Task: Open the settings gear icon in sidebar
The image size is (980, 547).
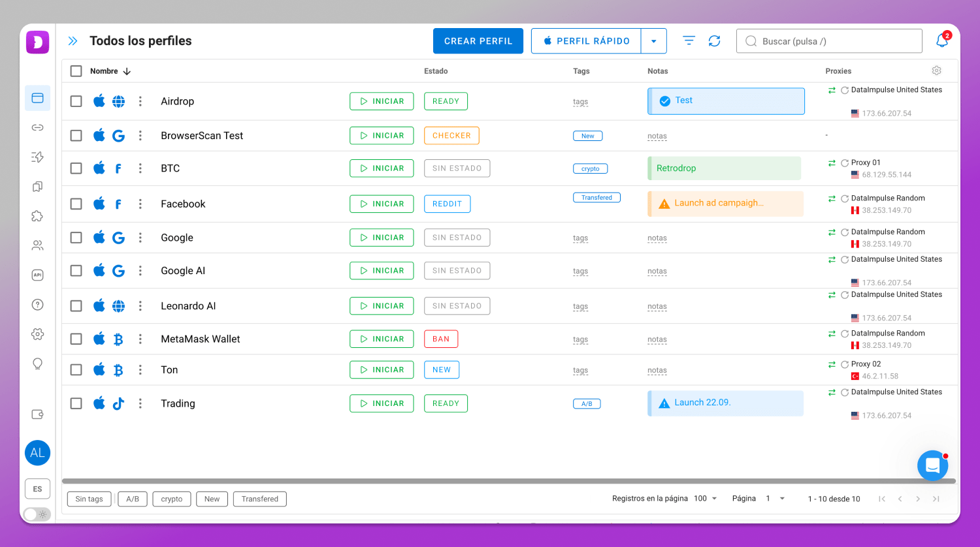Action: click(37, 334)
